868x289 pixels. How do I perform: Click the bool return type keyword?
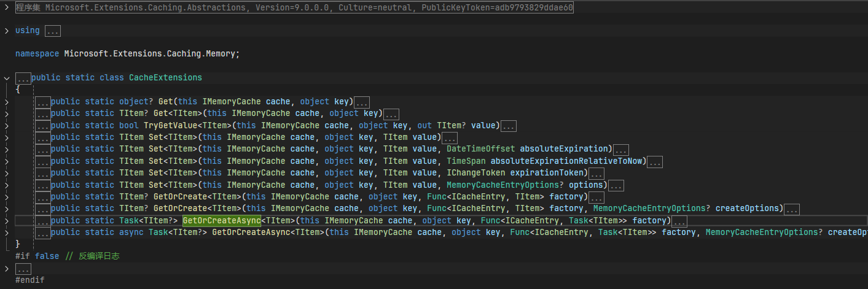pos(128,126)
